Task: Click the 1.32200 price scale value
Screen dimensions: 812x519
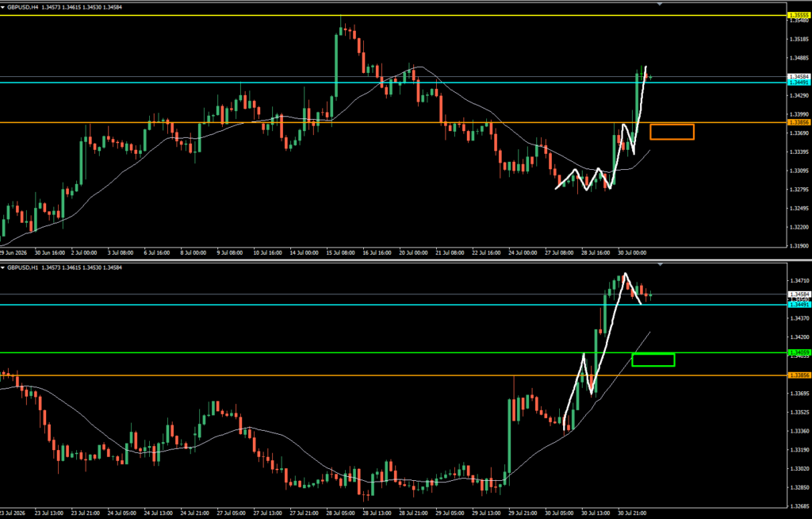Action: pos(799,227)
